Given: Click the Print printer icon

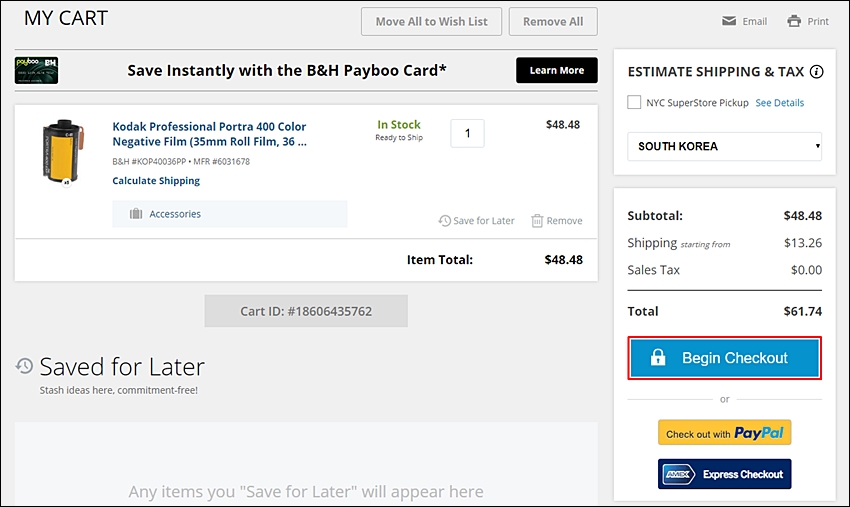Looking at the screenshot, I should click(794, 21).
